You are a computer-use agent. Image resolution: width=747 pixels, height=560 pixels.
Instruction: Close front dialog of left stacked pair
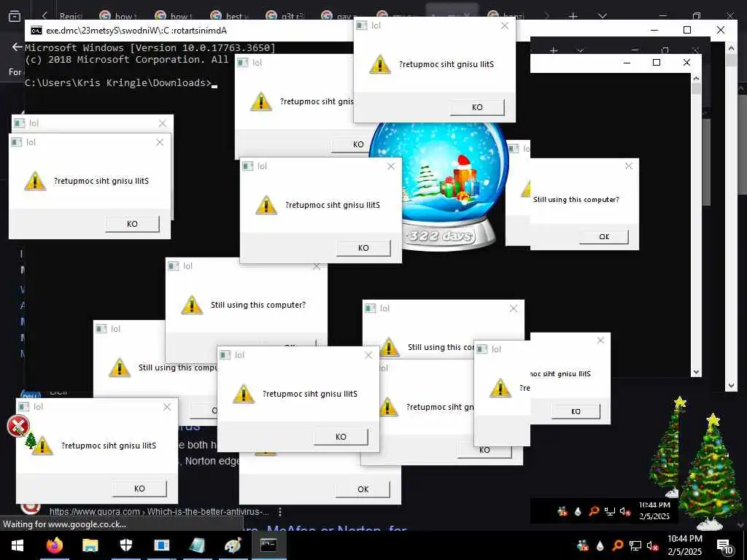[x=160, y=142]
